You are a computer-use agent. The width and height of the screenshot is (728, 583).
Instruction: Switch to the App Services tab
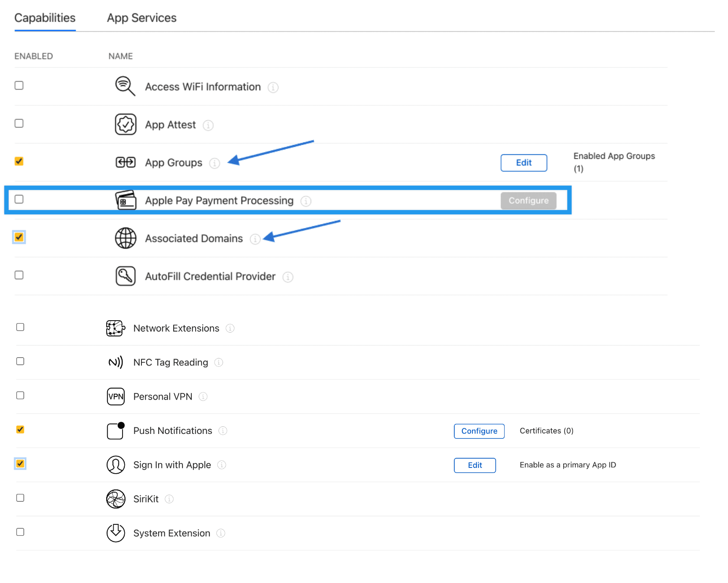point(141,18)
